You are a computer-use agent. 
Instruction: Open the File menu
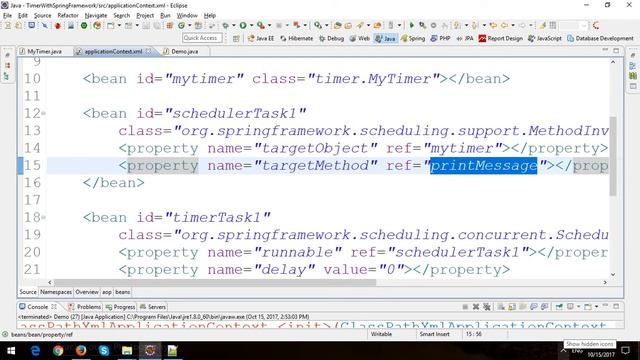click(x=7, y=16)
